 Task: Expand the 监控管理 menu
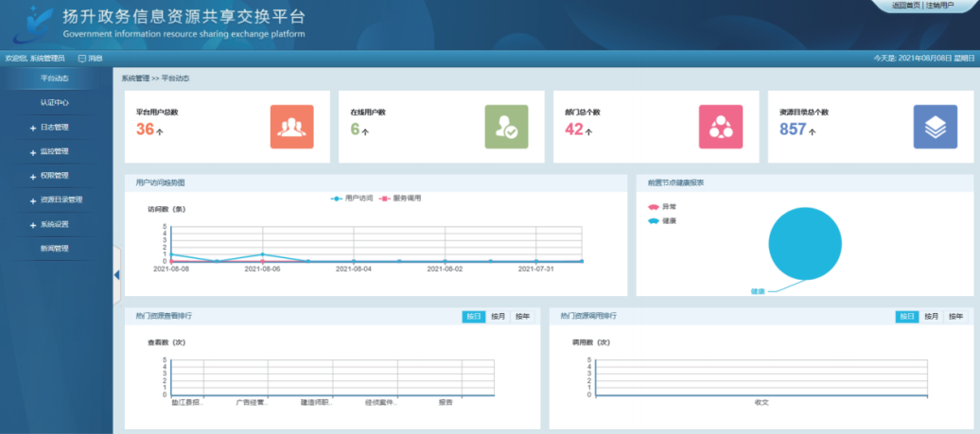(54, 151)
